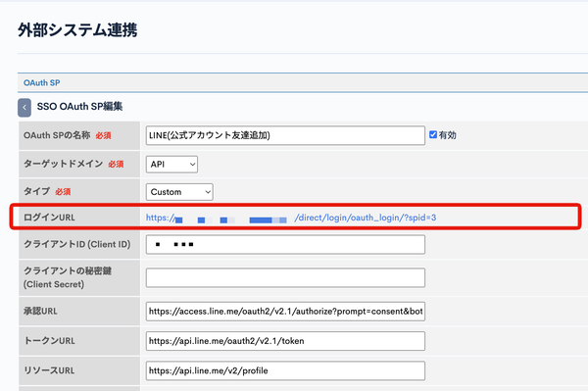
Task: Toggle the 有効 checkbox
Action: 433,134
